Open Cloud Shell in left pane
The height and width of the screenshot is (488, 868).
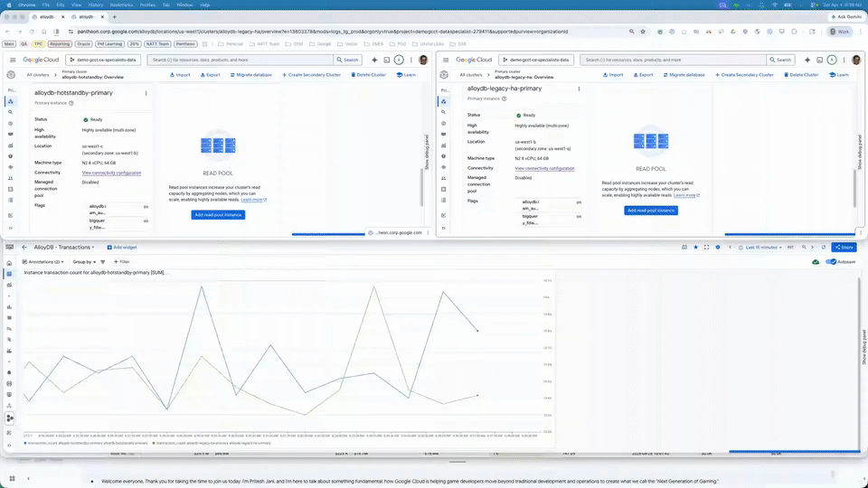387,60
